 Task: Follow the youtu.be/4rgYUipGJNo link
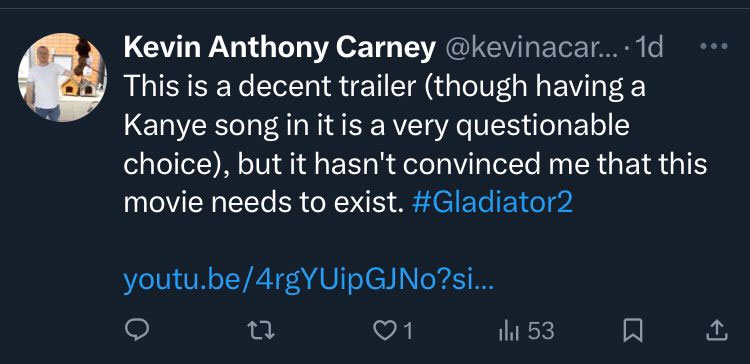(309, 282)
